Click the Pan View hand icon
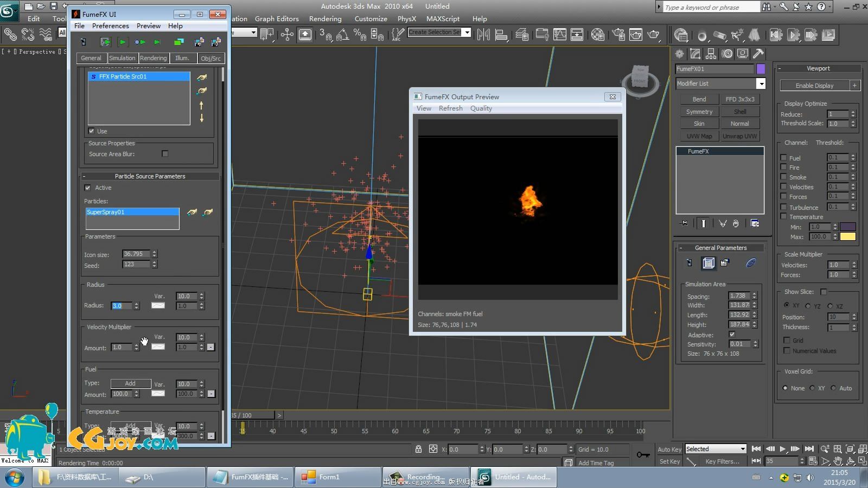The image size is (868, 488). pos(838,461)
